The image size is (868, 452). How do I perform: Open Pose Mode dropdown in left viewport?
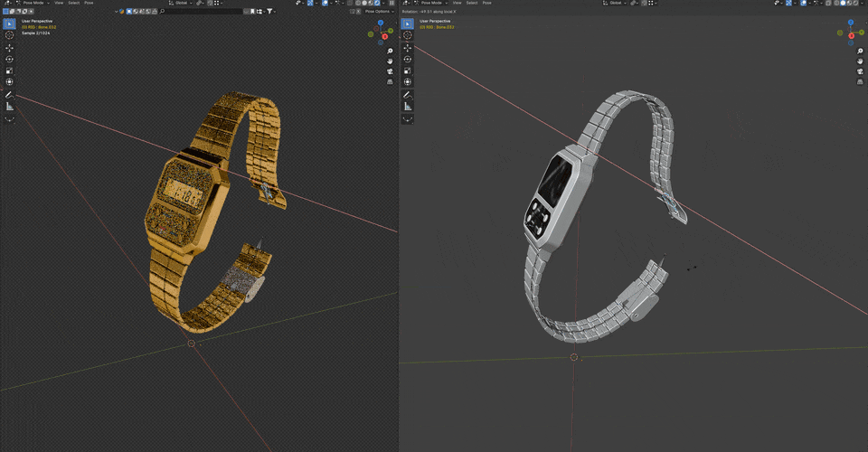tap(34, 3)
